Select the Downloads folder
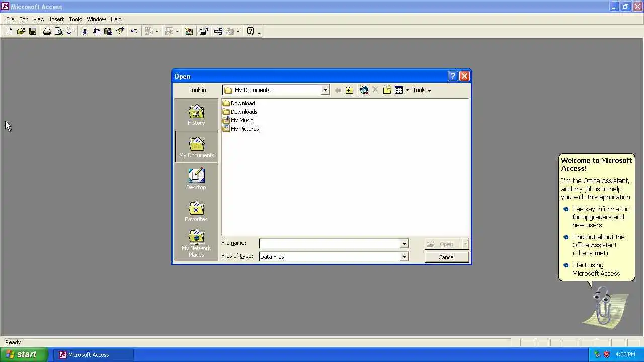644x362 pixels. pyautogui.click(x=240, y=112)
